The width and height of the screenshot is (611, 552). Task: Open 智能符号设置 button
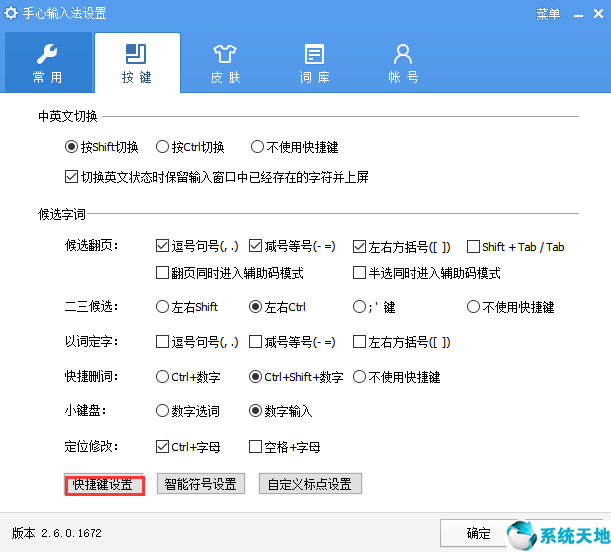(x=201, y=484)
